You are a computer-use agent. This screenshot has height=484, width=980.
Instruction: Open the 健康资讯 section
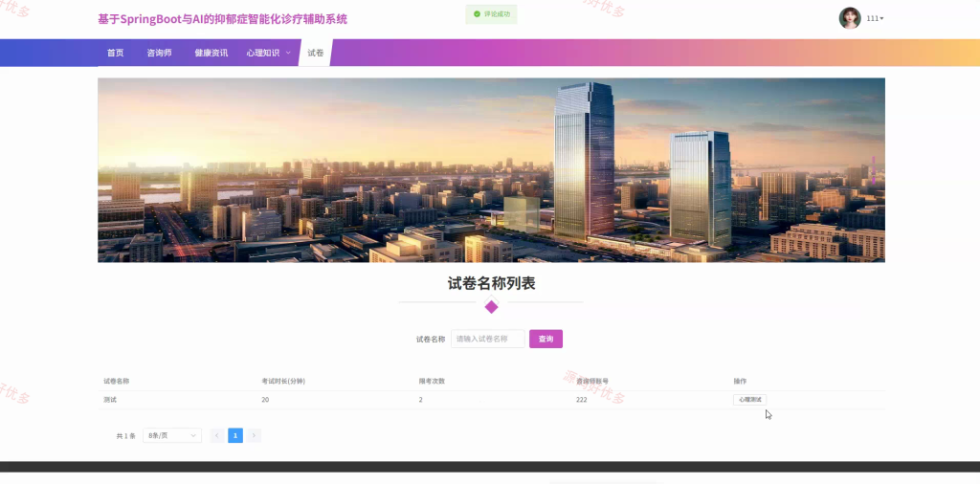(x=212, y=53)
